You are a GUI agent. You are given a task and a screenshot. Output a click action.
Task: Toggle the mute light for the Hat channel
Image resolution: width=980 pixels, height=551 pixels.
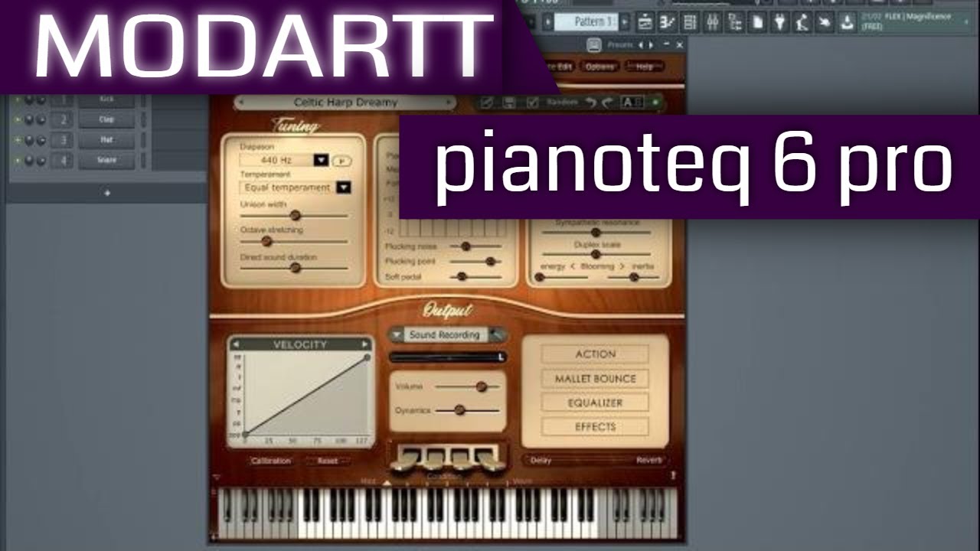(18, 140)
